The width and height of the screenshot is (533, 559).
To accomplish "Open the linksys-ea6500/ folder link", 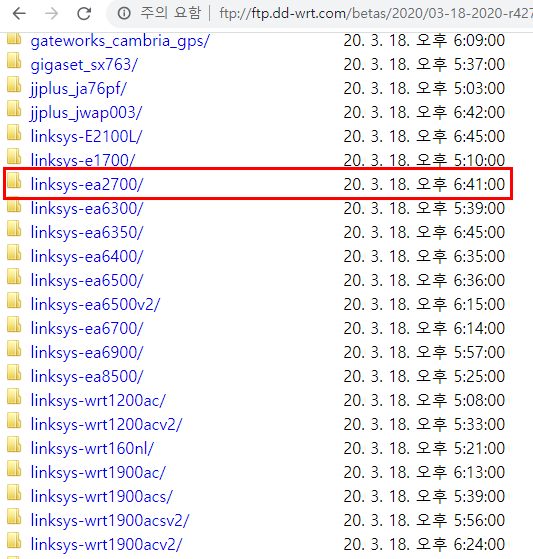I will point(87,281).
